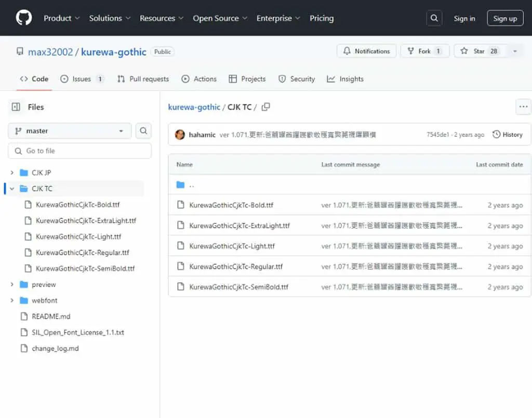Click file icon of KurewaGothicCjkTc-Bold.ttf in table
Image resolution: width=532 pixels, height=418 pixels.
(181, 205)
